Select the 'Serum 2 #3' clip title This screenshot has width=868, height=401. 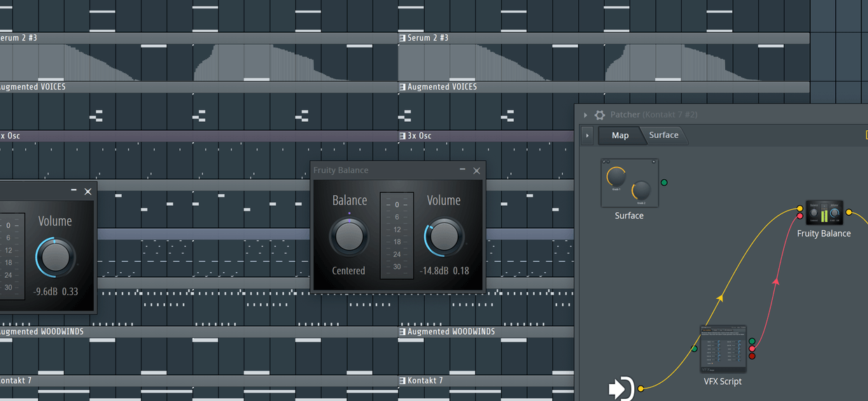coord(428,38)
